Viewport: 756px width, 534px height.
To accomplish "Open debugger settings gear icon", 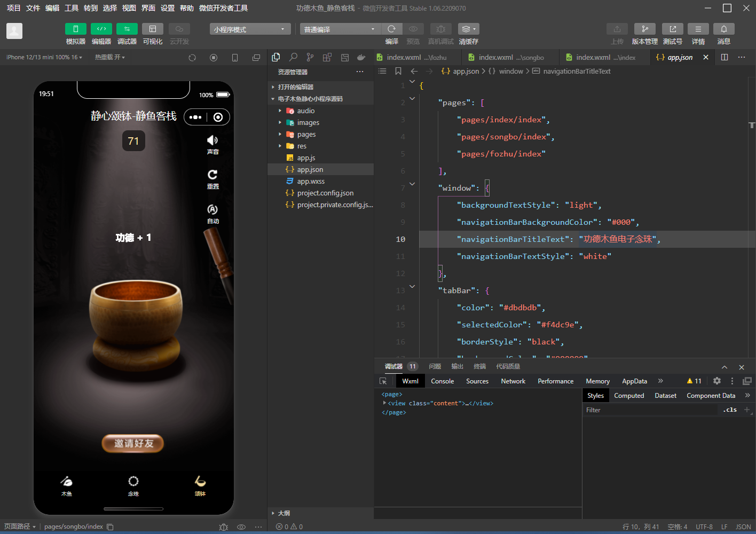I will (717, 381).
